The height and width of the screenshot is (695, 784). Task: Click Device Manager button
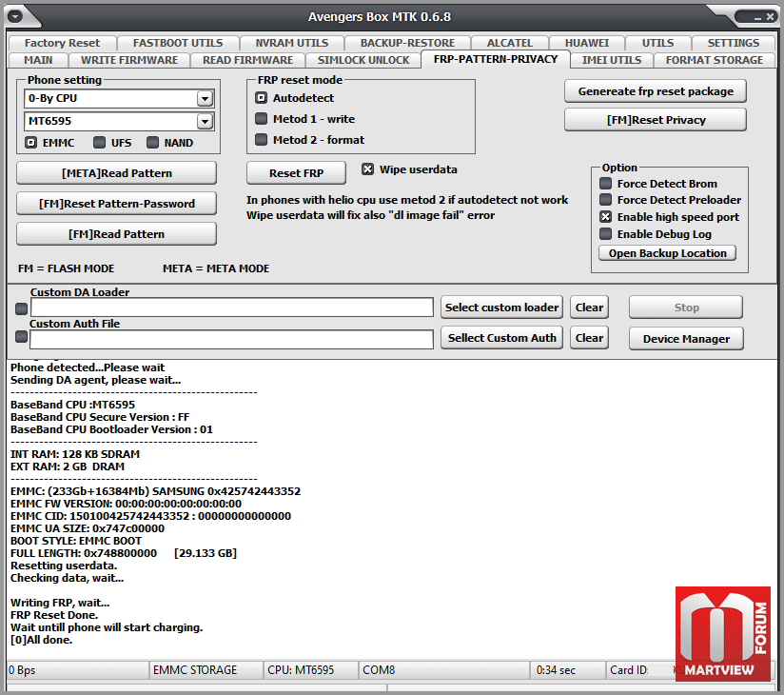click(x=686, y=339)
